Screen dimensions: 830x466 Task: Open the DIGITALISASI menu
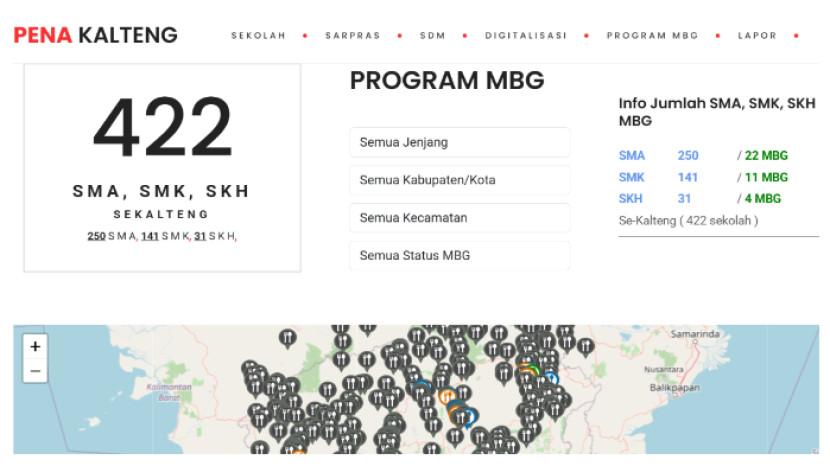pyautogui.click(x=525, y=36)
